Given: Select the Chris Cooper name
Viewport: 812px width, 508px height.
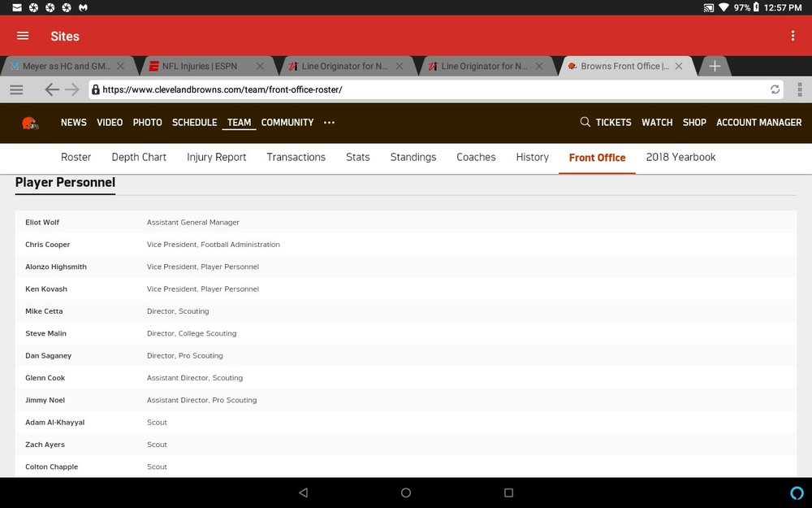Looking at the screenshot, I should coord(48,245).
